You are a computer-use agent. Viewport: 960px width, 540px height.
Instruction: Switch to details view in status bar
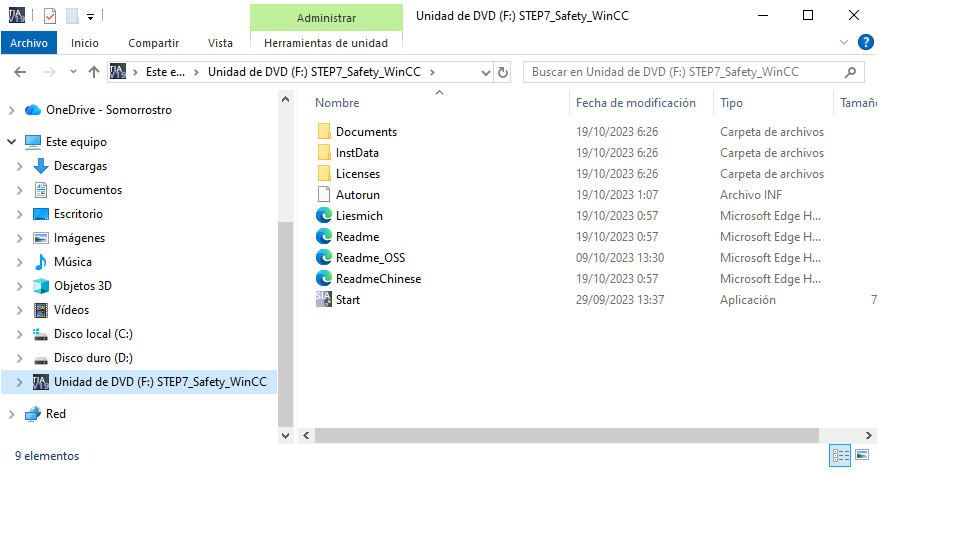840,455
